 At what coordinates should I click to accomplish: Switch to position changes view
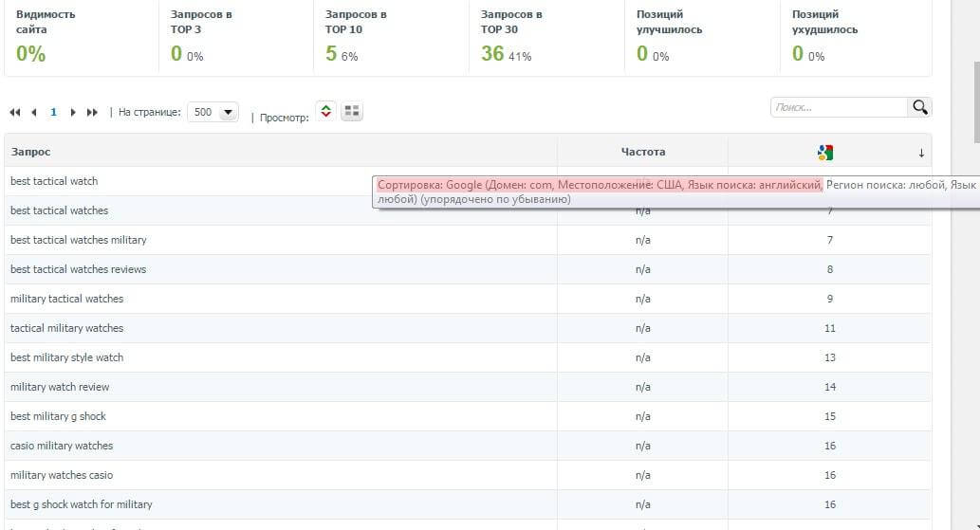325,111
